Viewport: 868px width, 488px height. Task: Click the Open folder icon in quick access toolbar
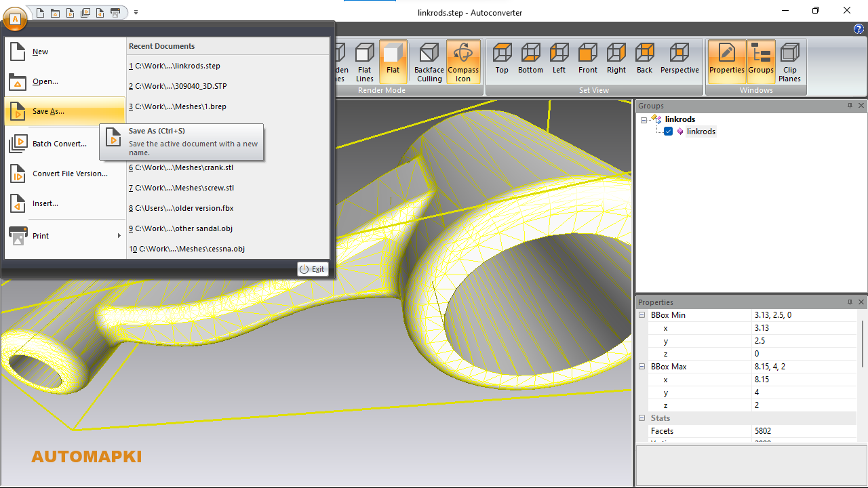(55, 12)
